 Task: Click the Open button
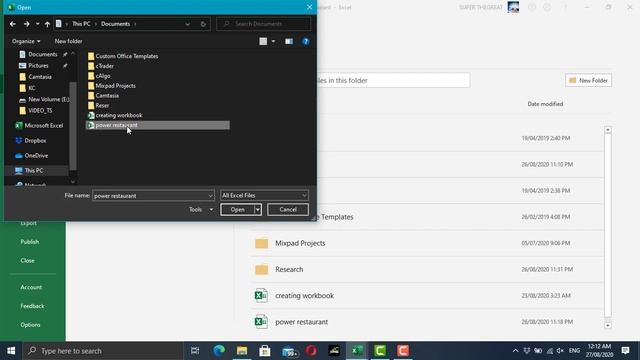[238, 210]
